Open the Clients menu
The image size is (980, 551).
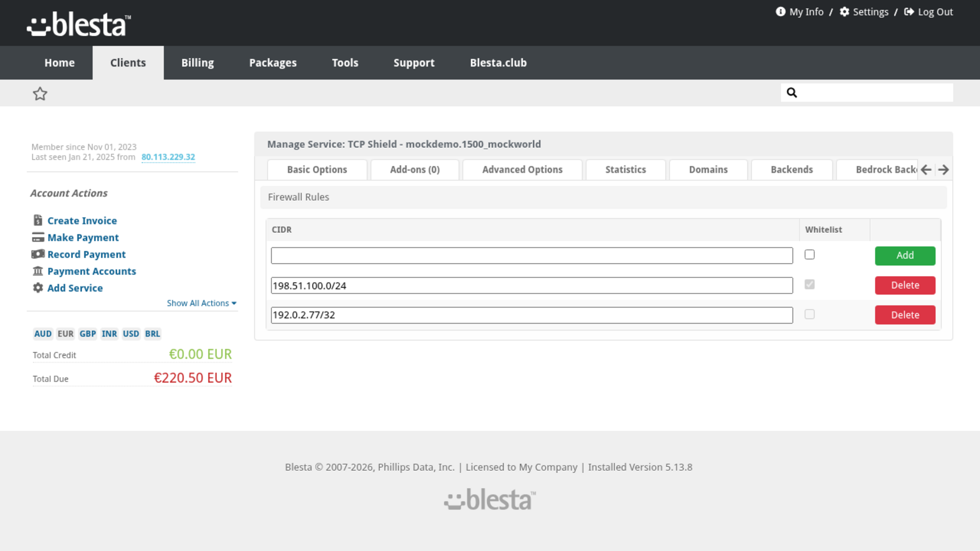[128, 63]
